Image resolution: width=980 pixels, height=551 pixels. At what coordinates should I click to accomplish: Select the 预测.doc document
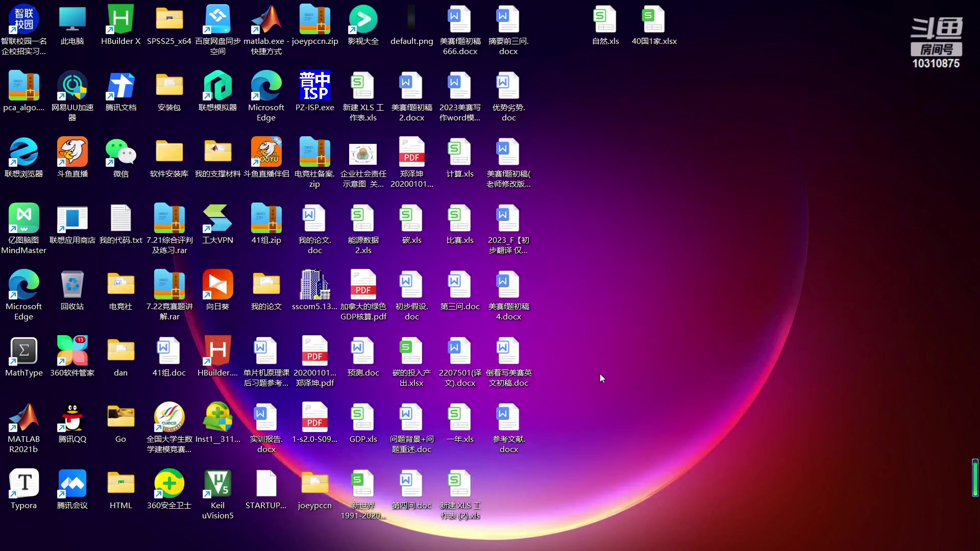point(363,356)
